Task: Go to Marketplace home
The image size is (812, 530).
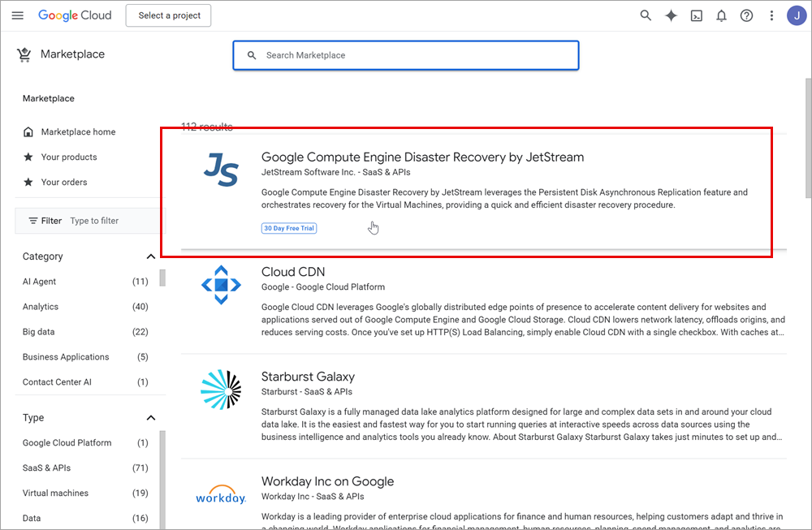Action: (78, 132)
